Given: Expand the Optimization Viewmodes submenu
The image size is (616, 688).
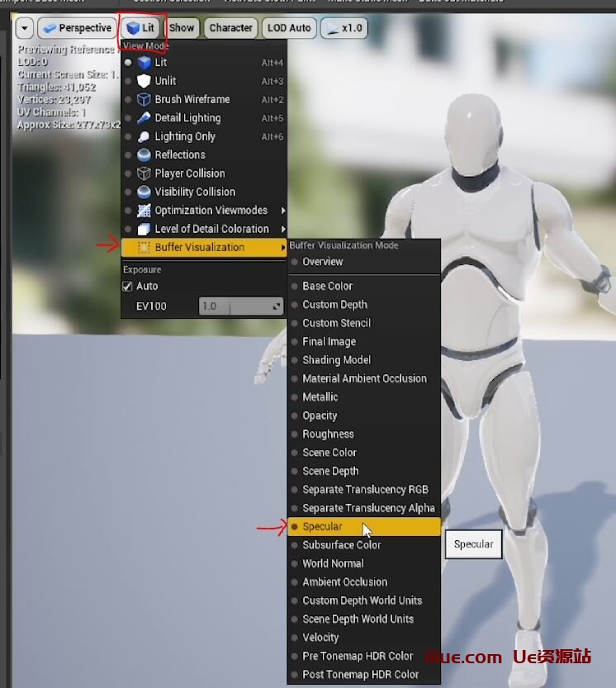Looking at the screenshot, I should point(211,211).
